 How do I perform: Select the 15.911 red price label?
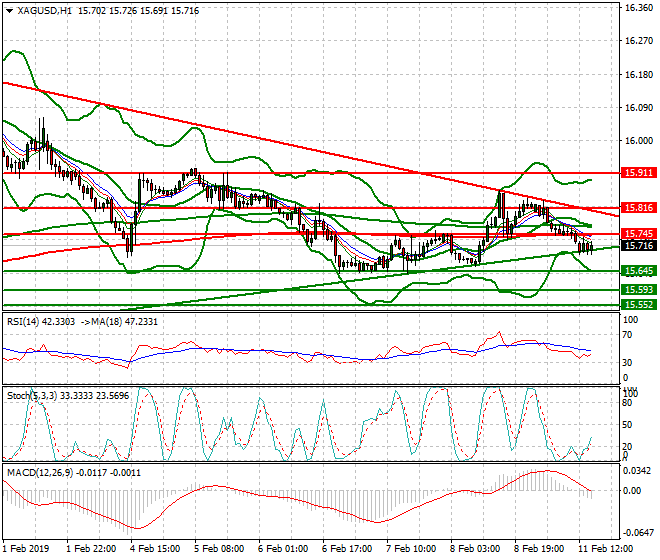click(x=639, y=173)
